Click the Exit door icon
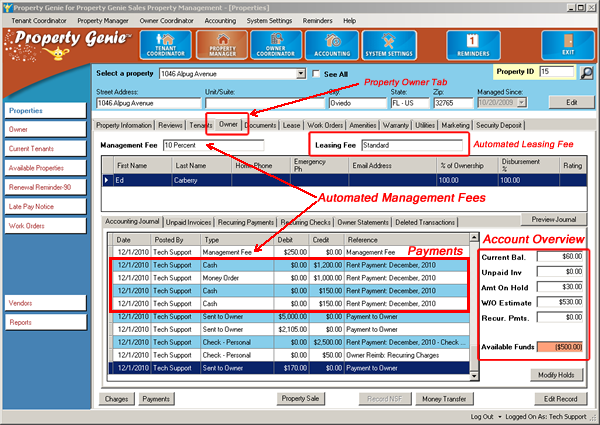 (x=568, y=45)
